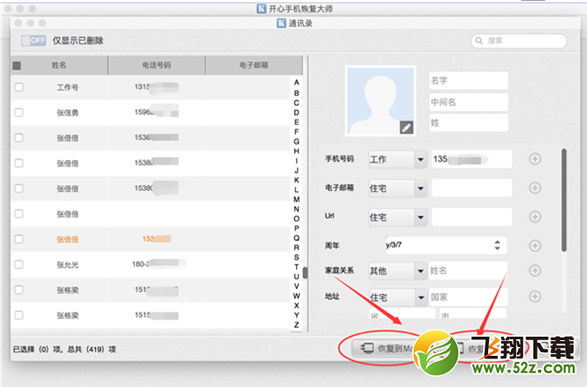Click the anniversary date stepper arrows
Viewport: 587px width, 387px height.
pyautogui.click(x=497, y=245)
